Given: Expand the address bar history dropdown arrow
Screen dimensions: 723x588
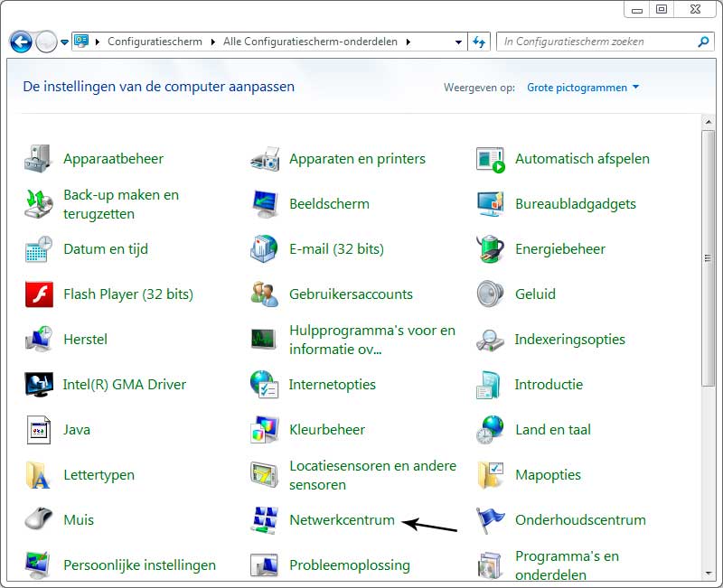Looking at the screenshot, I should click(x=458, y=42).
